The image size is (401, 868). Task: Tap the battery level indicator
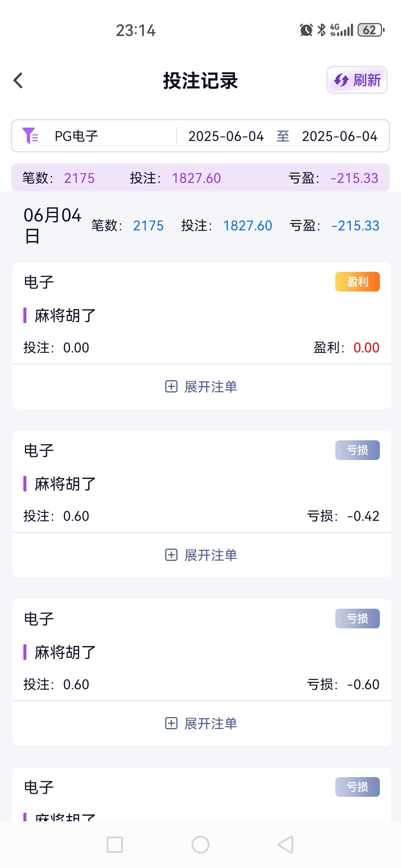click(x=371, y=30)
